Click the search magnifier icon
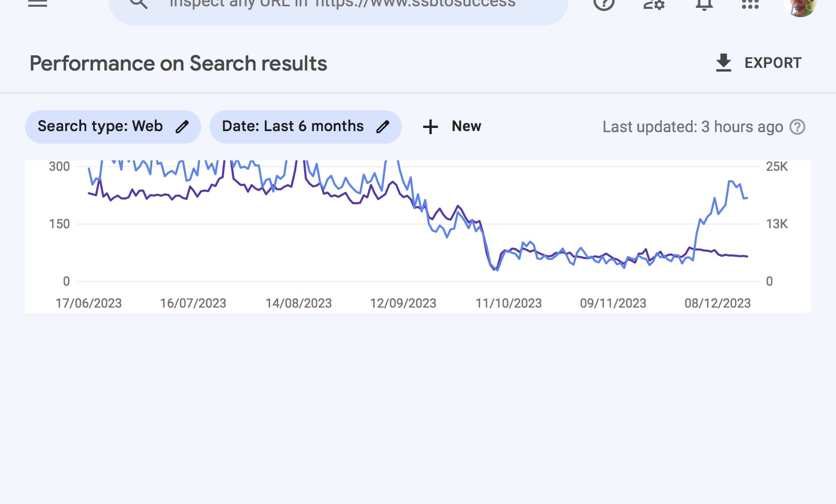 (x=138, y=3)
